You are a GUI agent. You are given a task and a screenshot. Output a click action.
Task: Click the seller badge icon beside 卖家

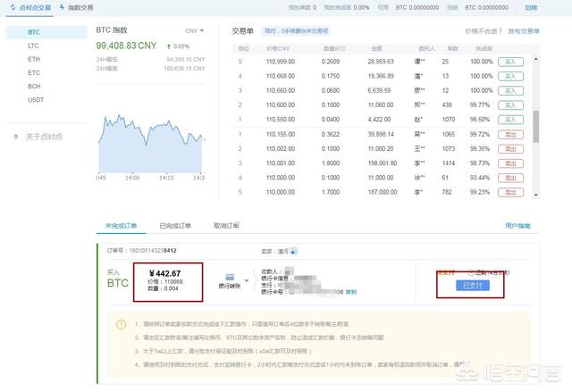tap(292, 251)
